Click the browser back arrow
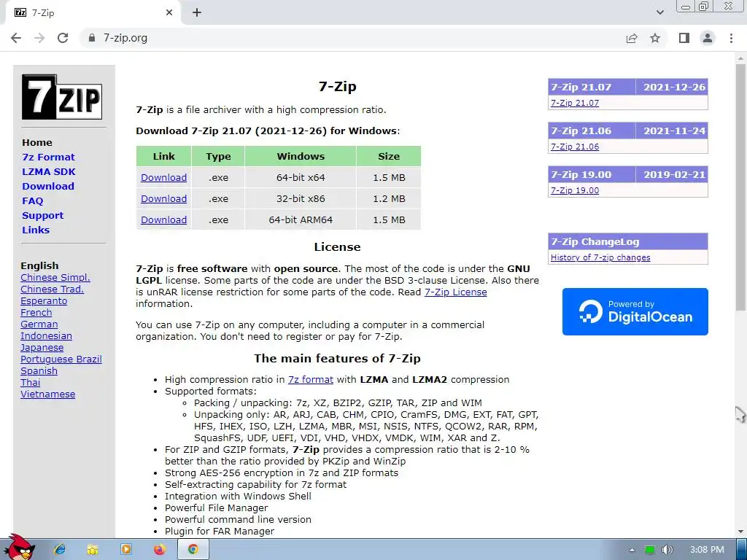Image resolution: width=747 pixels, height=560 pixels. (16, 38)
